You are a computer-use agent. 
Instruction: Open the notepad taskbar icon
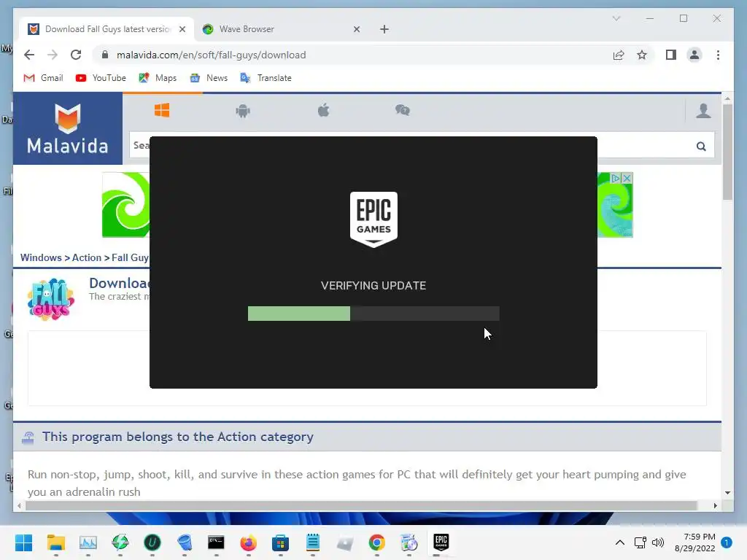tap(312, 542)
